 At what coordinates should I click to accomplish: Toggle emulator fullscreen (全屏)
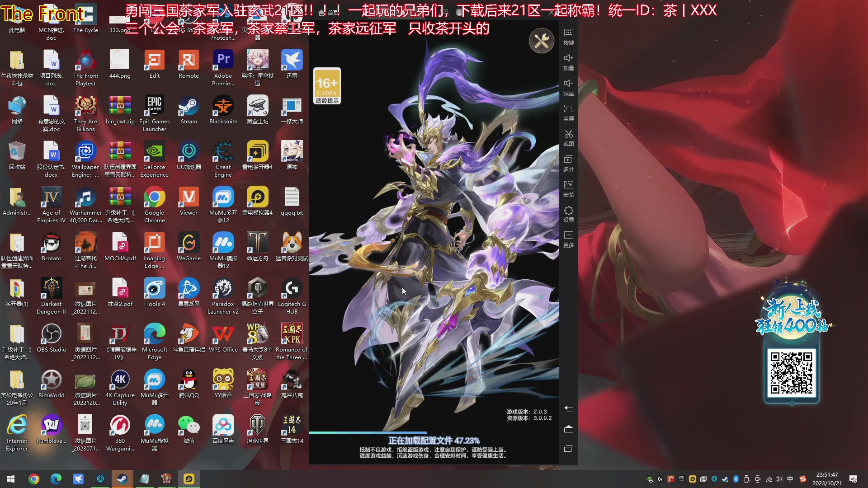click(569, 113)
